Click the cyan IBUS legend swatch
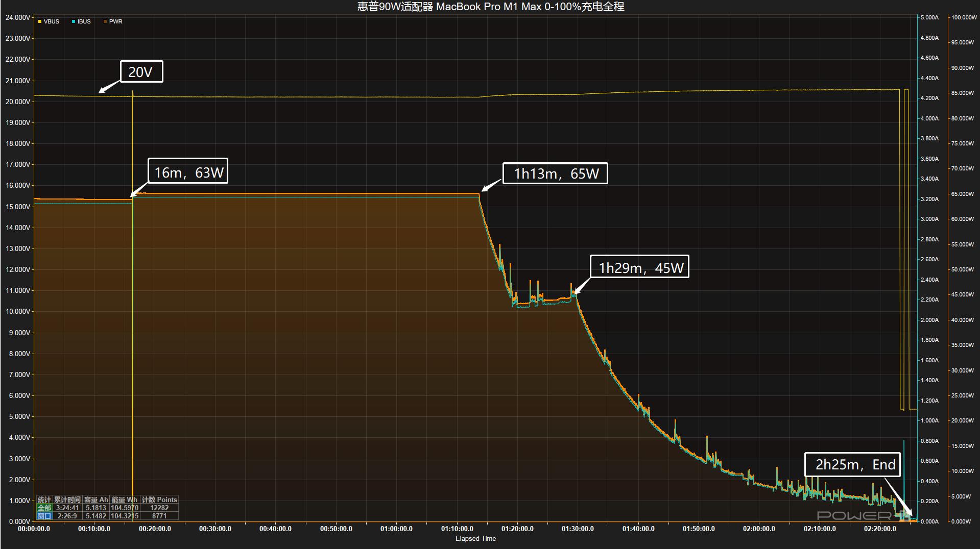Image resolution: width=980 pixels, height=549 pixels. (x=74, y=22)
